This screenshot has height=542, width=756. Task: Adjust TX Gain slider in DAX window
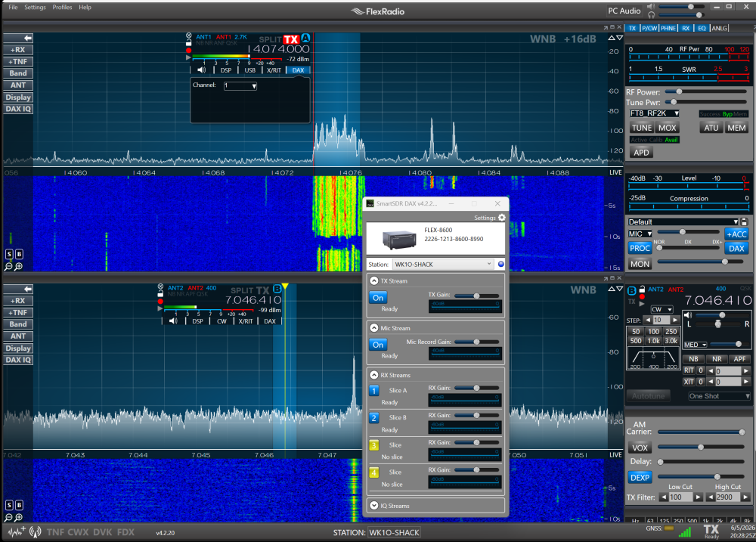click(476, 296)
